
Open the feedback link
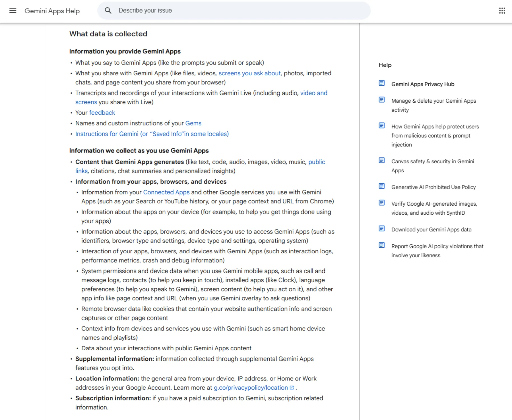(x=102, y=113)
